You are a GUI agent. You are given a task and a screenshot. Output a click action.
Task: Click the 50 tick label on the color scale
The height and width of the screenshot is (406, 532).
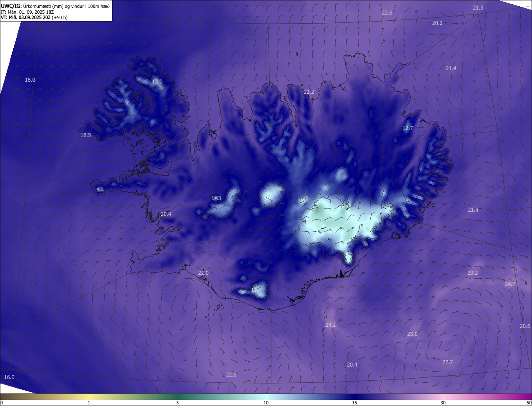(x=528, y=403)
